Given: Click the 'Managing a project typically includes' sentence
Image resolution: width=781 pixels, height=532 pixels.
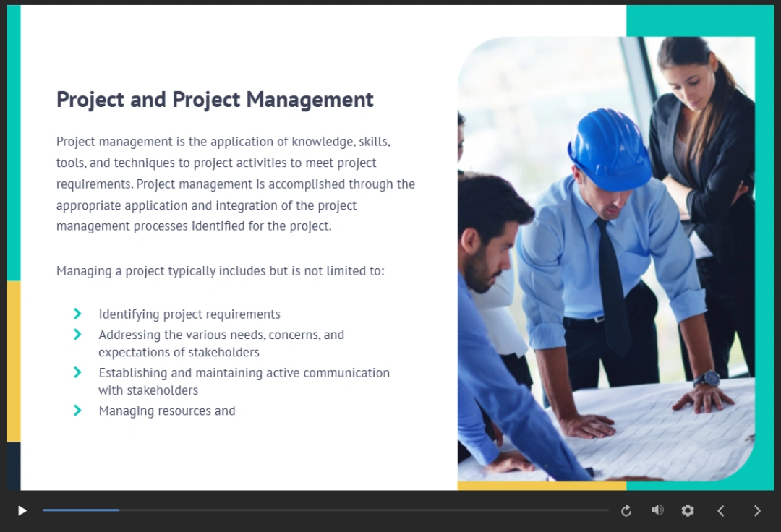Looking at the screenshot, I should click(x=220, y=271).
